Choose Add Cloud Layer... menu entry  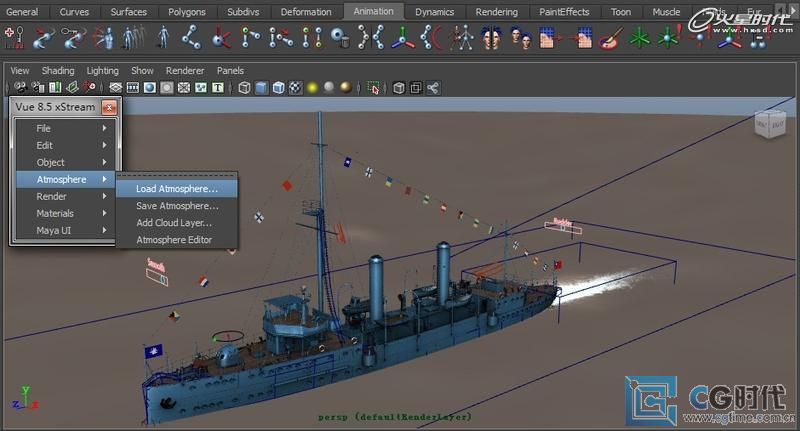[177, 223]
